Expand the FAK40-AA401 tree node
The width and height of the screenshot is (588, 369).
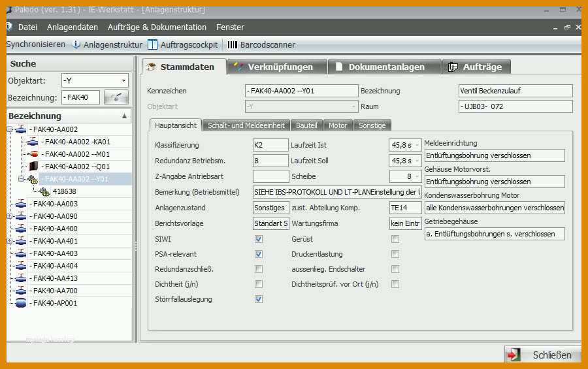tap(10, 241)
